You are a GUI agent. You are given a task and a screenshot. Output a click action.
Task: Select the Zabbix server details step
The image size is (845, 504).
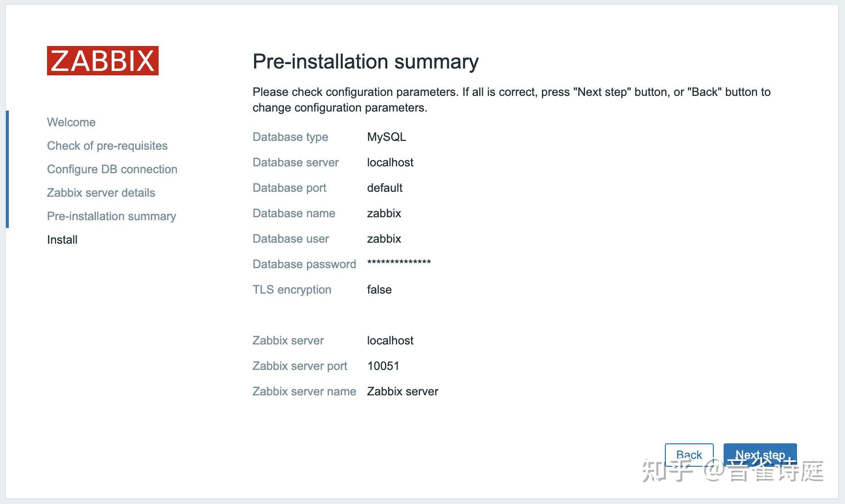(x=101, y=192)
